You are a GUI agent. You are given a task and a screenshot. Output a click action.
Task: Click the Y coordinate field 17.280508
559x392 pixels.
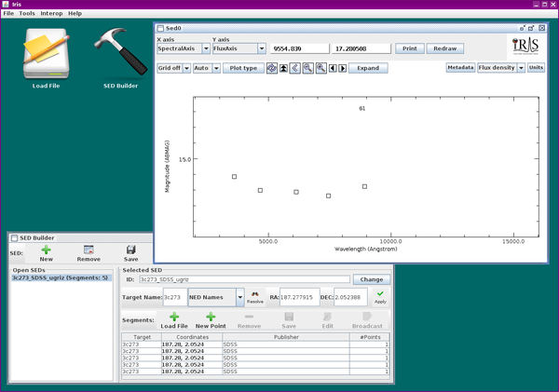(361, 48)
